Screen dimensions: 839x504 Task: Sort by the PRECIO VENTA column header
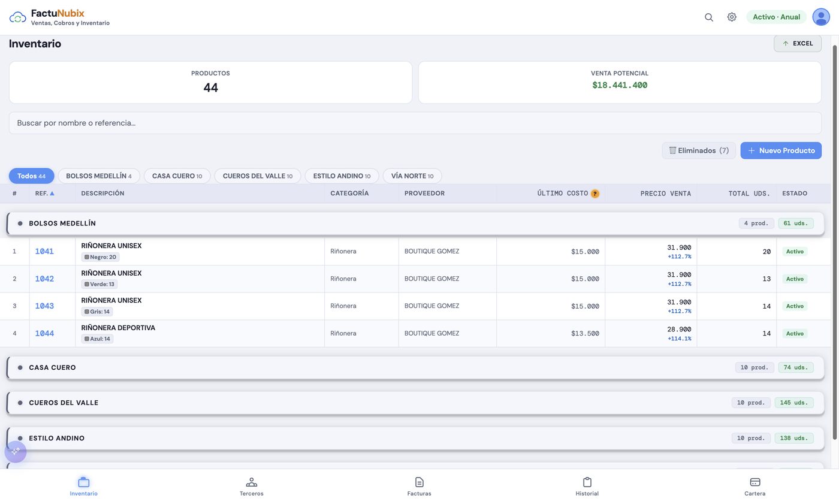tap(665, 194)
